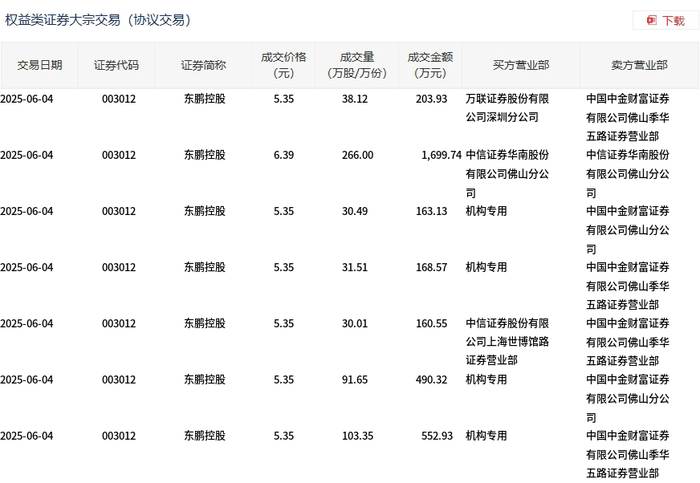Image resolution: width=700 pixels, height=483 pixels.
Task: Click buyer 中信证券股份有限公司上海世博馆路证券营业部
Action: pos(507,342)
